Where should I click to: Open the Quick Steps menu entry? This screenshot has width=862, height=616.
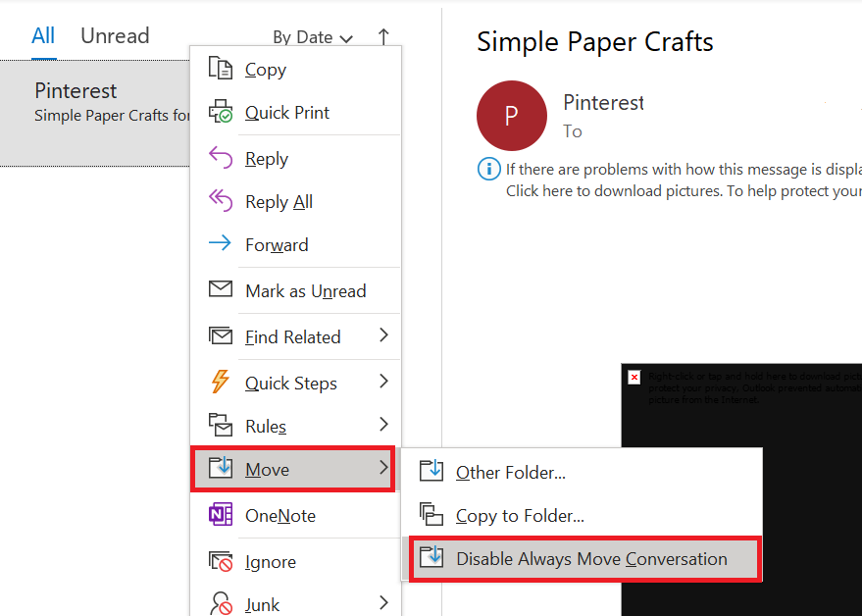[296, 383]
